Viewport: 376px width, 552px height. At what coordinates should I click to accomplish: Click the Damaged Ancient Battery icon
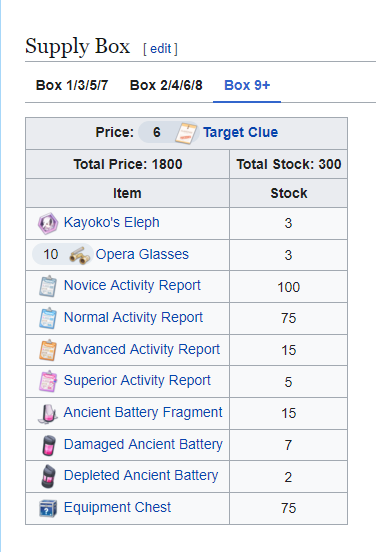[49, 445]
